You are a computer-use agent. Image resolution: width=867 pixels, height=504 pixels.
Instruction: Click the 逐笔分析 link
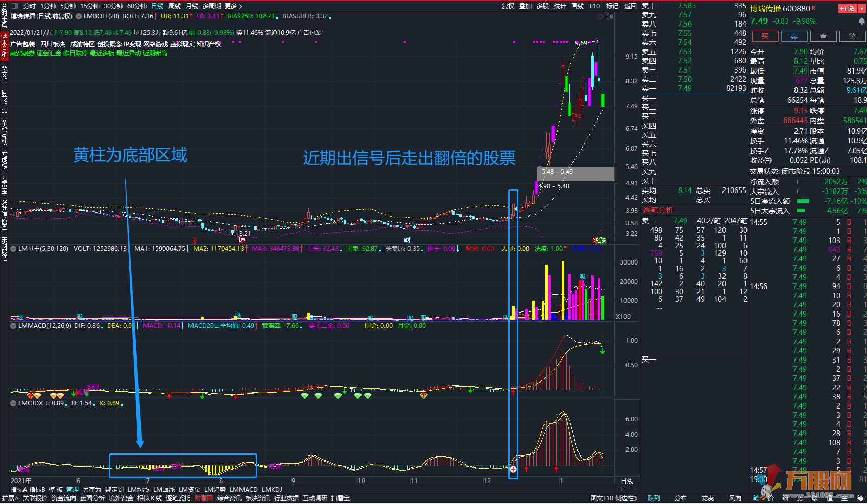[x=658, y=210]
